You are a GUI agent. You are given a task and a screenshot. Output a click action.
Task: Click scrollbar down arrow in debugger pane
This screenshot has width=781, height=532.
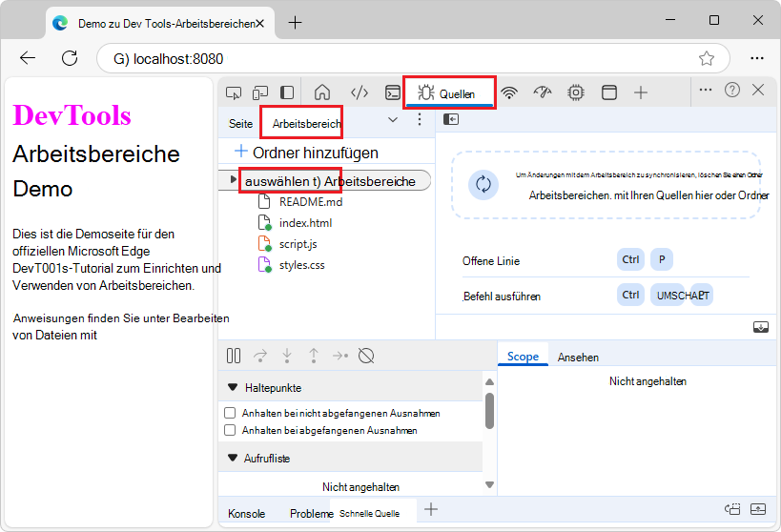[x=489, y=484]
